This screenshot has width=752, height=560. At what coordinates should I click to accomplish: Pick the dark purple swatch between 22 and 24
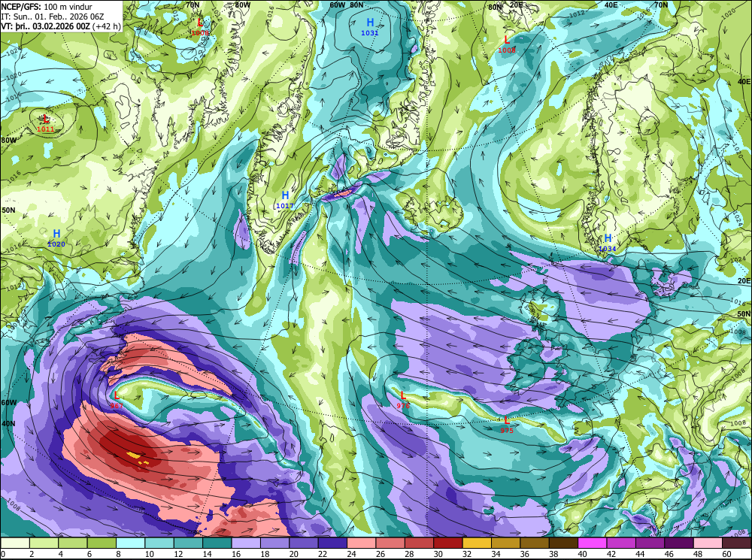[x=333, y=543]
